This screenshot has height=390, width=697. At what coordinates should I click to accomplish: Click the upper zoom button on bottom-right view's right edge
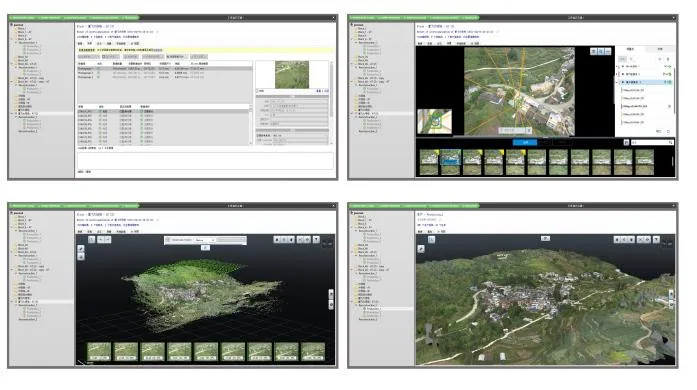[671, 294]
